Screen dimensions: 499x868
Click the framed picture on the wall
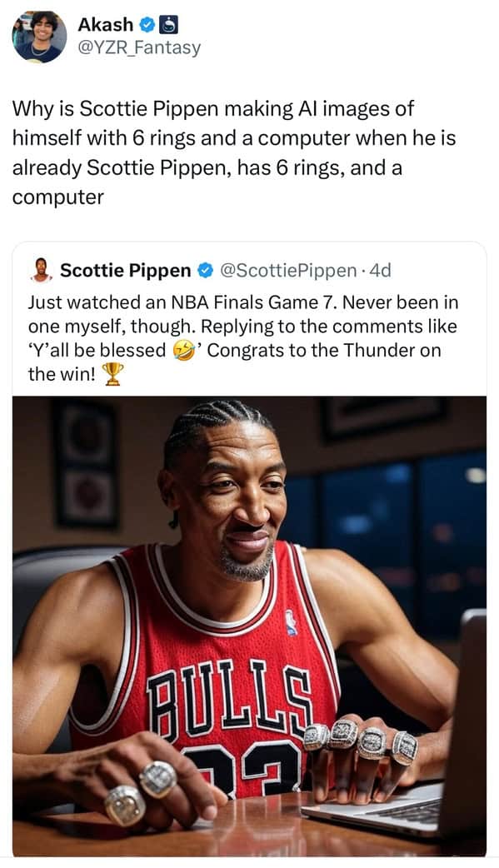[x=86, y=464]
